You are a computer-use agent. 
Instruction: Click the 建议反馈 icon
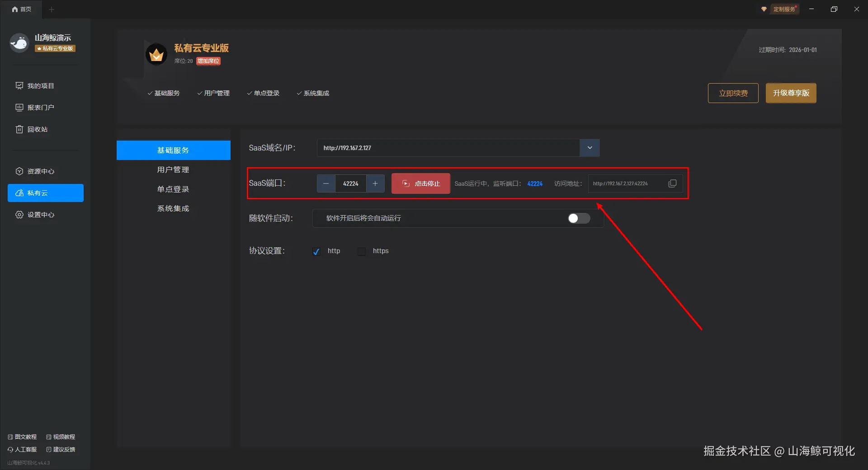tap(49, 450)
